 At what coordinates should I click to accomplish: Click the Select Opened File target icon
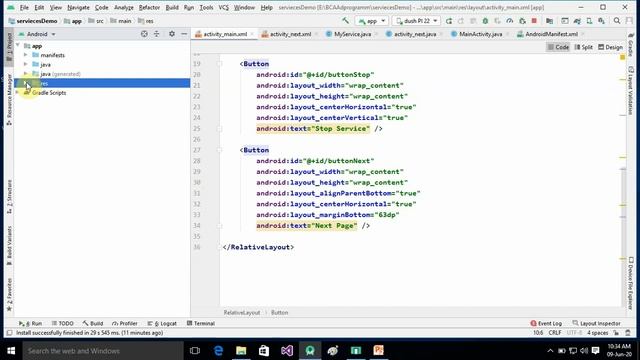pos(144,34)
